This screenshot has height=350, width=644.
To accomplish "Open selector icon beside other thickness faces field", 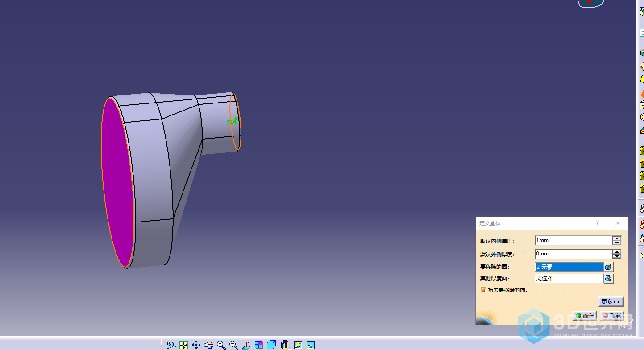I will pos(608,278).
